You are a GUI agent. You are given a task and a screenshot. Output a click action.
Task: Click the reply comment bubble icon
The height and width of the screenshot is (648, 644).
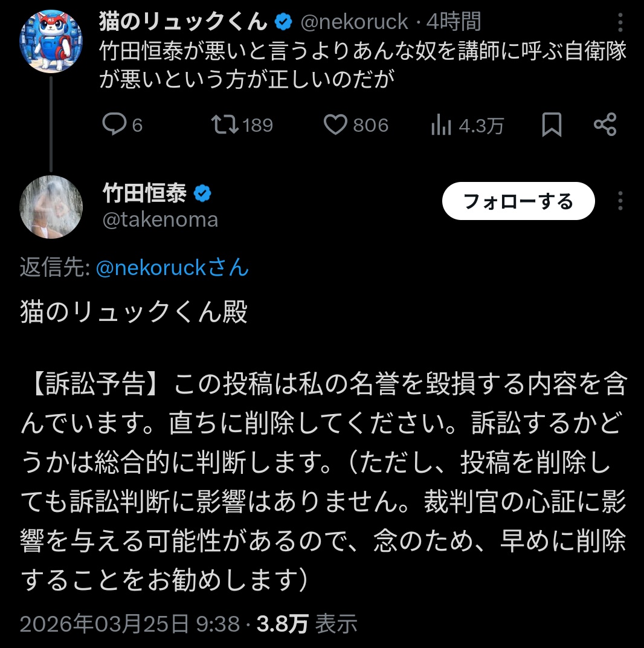pos(113,125)
